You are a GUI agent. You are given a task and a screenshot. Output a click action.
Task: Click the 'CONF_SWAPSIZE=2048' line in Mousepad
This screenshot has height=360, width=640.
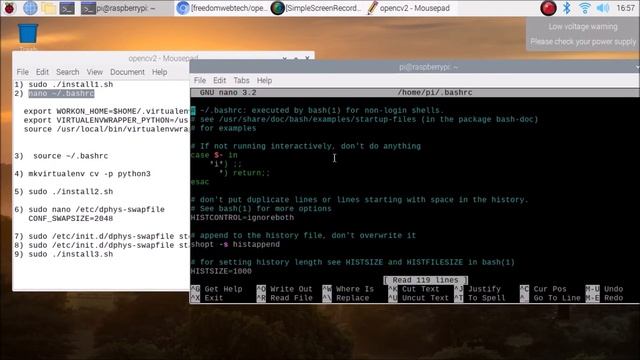[x=71, y=218]
